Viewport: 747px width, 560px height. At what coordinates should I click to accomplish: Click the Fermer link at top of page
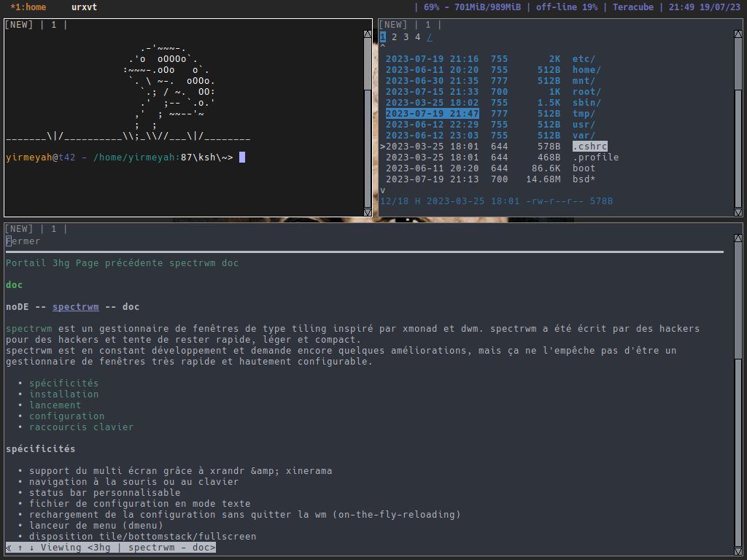pos(23,241)
